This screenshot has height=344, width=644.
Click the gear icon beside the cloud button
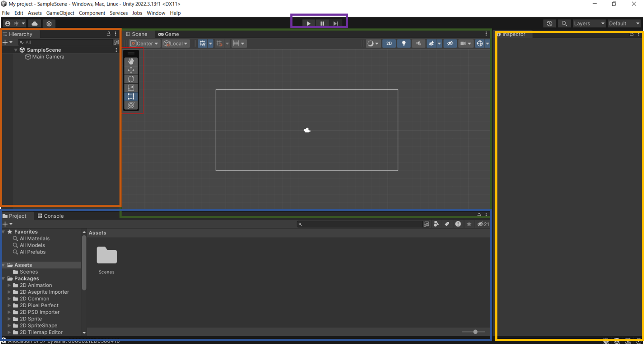(x=49, y=24)
